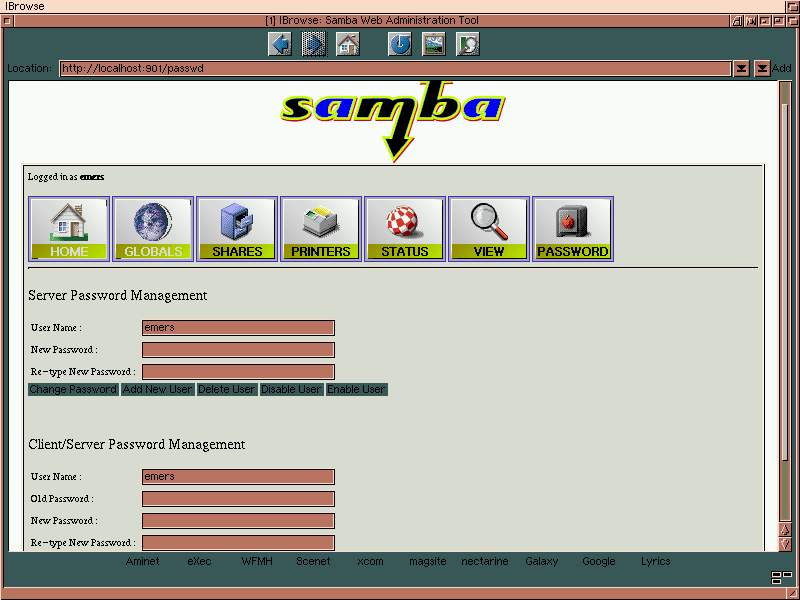Viewport: 800px width, 600px height.
Task: Click the Load images picture icon
Action: pyautogui.click(x=434, y=44)
